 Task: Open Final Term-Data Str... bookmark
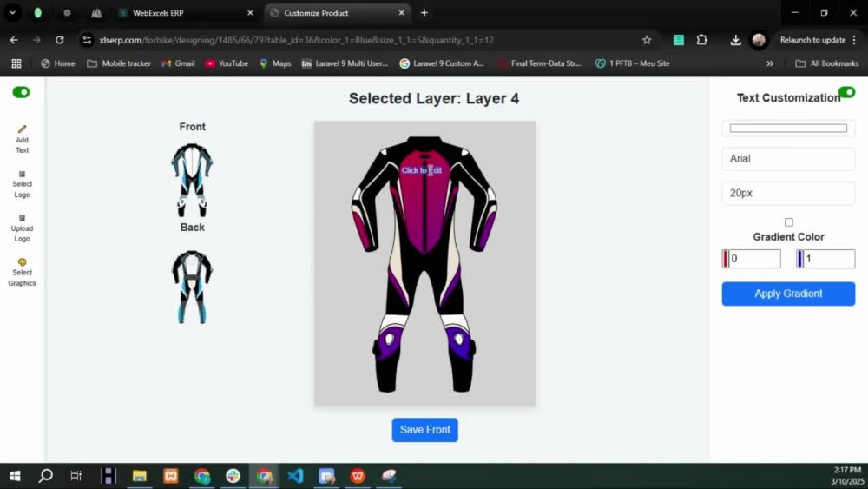pyautogui.click(x=540, y=63)
